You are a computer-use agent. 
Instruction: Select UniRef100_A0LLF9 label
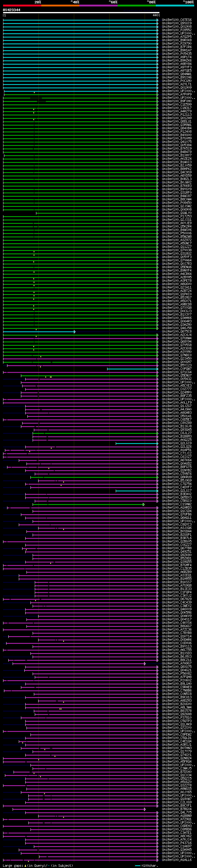[176, 402]
